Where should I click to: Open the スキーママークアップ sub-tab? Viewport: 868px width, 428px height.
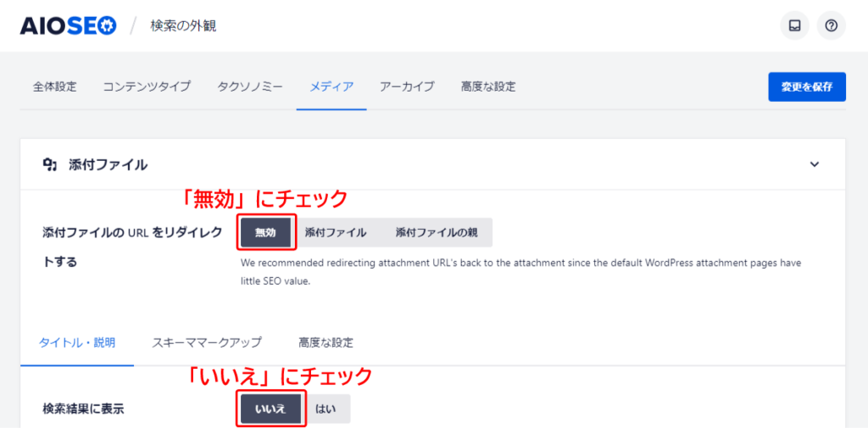[207, 342]
